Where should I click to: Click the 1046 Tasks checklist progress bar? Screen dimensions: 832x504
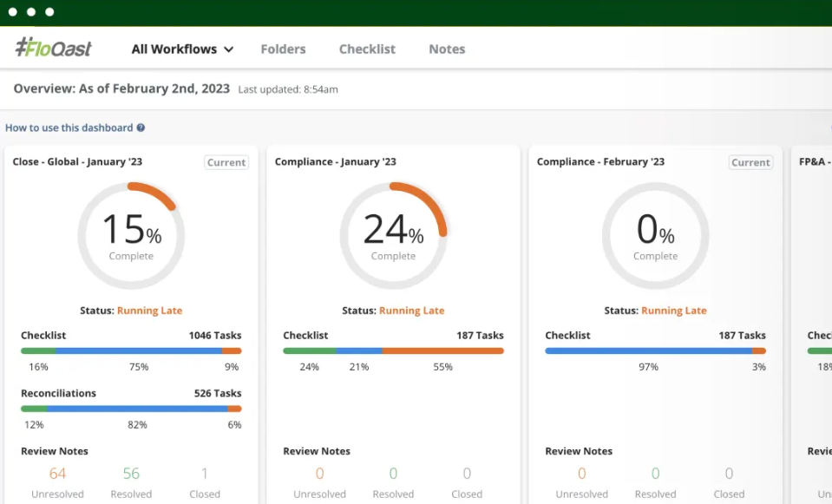pos(131,350)
